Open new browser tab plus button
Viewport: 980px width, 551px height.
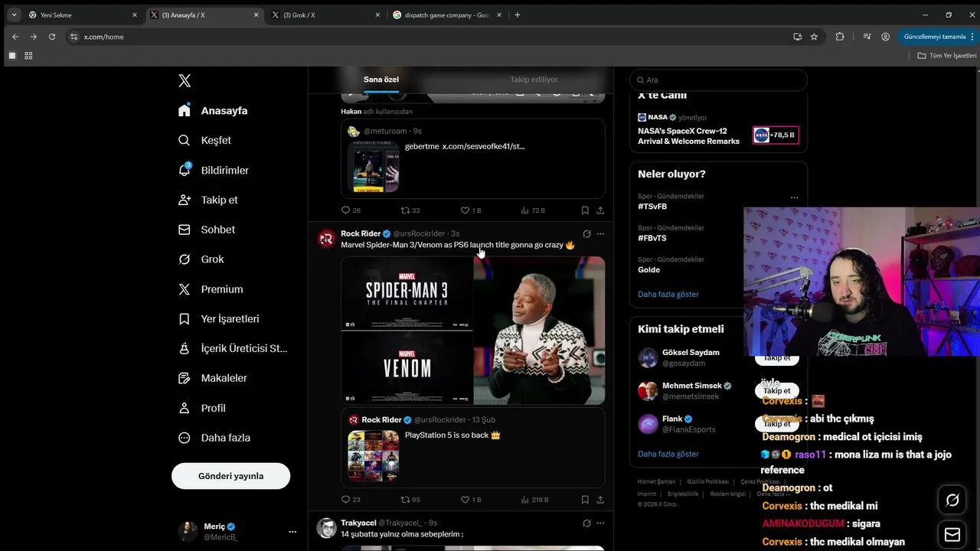[x=518, y=15]
